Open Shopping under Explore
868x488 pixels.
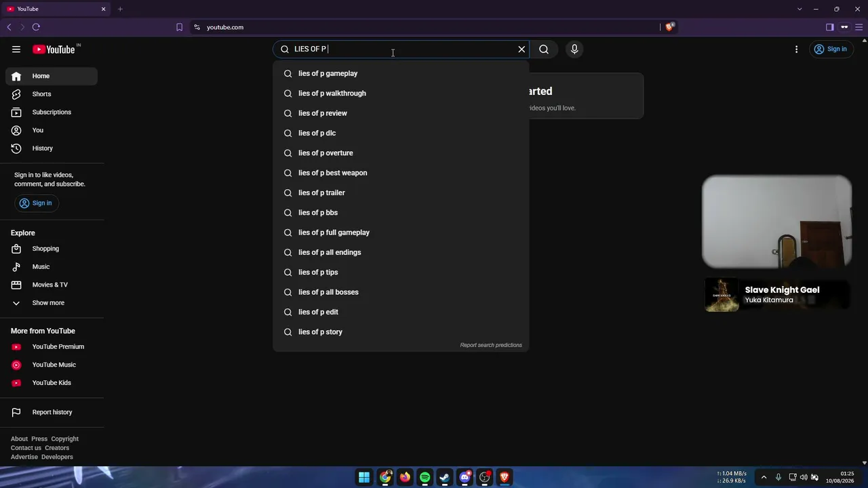tap(52, 249)
